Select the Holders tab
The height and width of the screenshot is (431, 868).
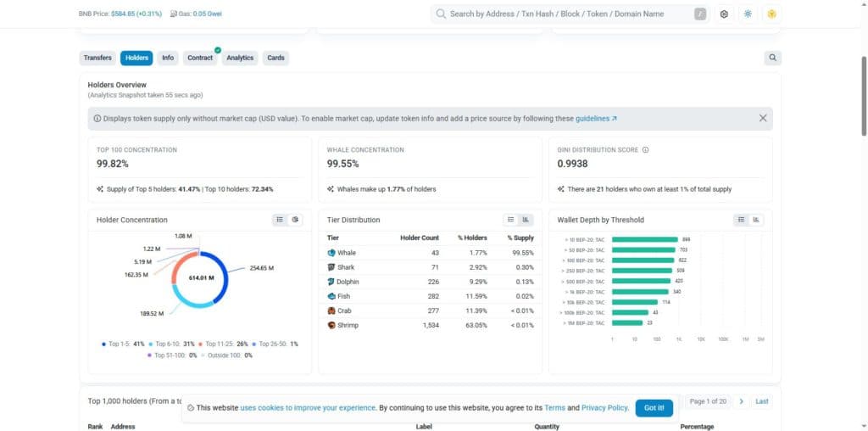[x=136, y=58]
